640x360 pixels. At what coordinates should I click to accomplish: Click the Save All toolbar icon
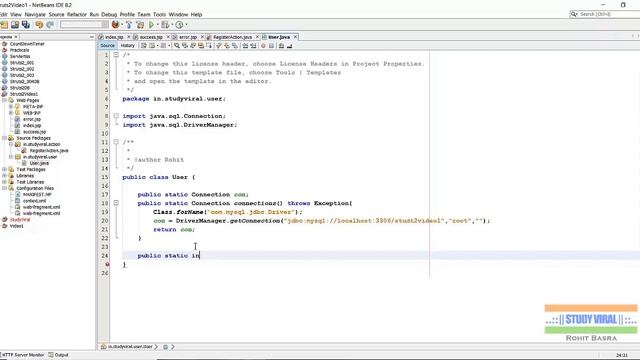[x=26, y=25]
